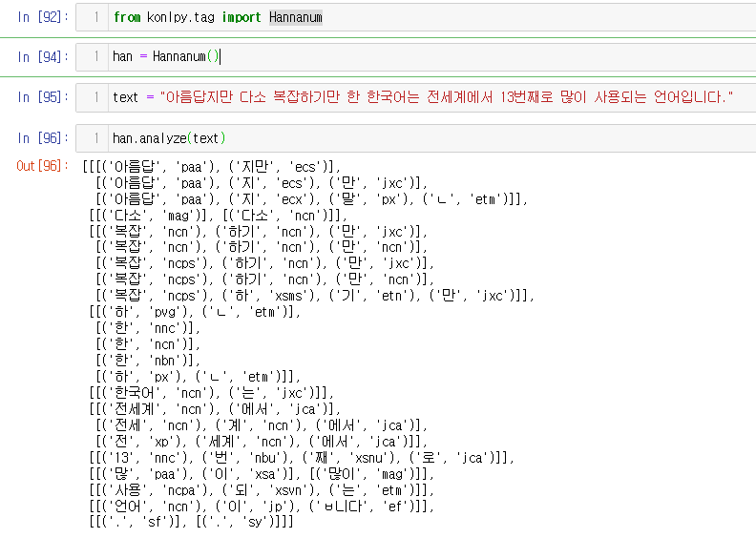
Task: Click output line with '말', 'px'
Action: click(x=311, y=199)
